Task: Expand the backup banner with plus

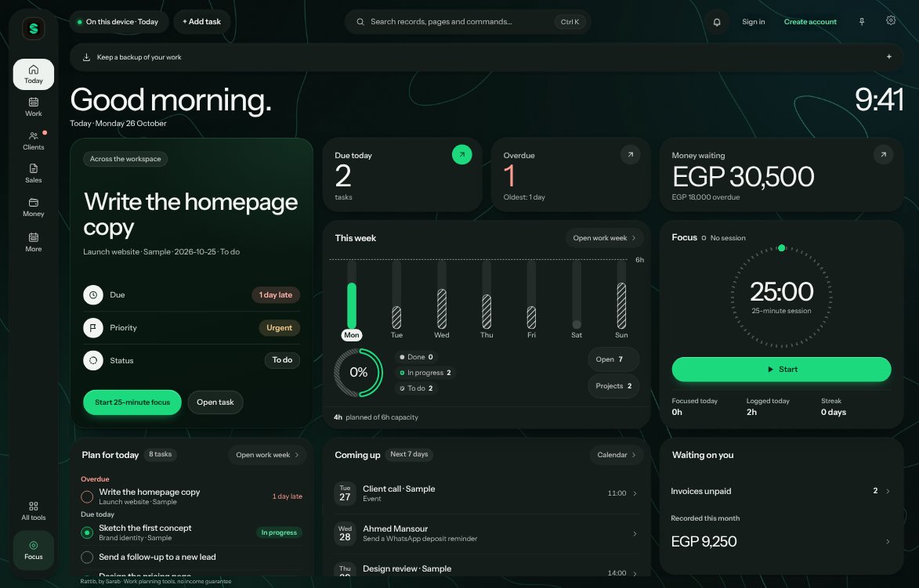Action: point(889,57)
